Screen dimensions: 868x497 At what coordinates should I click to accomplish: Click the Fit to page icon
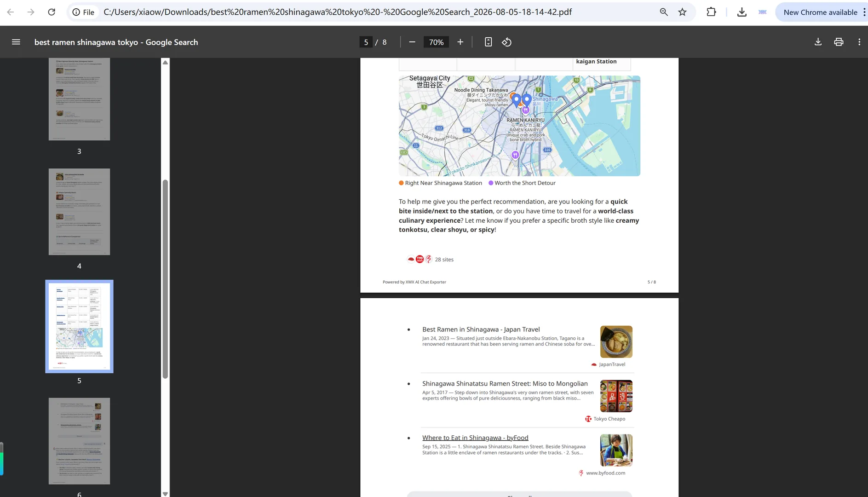click(488, 42)
